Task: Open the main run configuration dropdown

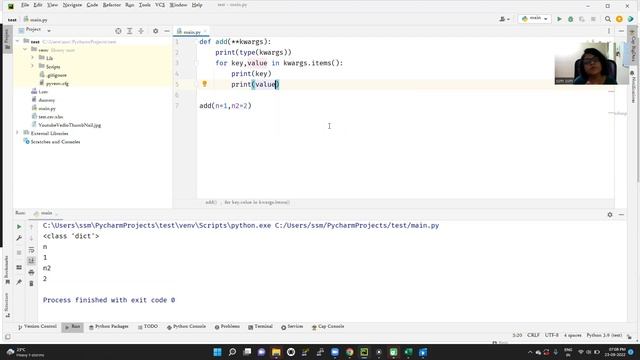Action: point(534,19)
